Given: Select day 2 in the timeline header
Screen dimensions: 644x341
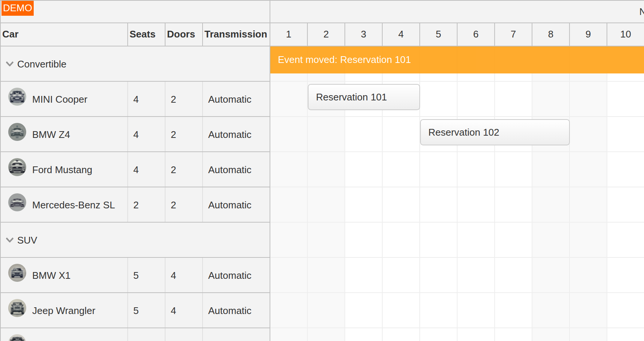Looking at the screenshot, I should [326, 34].
